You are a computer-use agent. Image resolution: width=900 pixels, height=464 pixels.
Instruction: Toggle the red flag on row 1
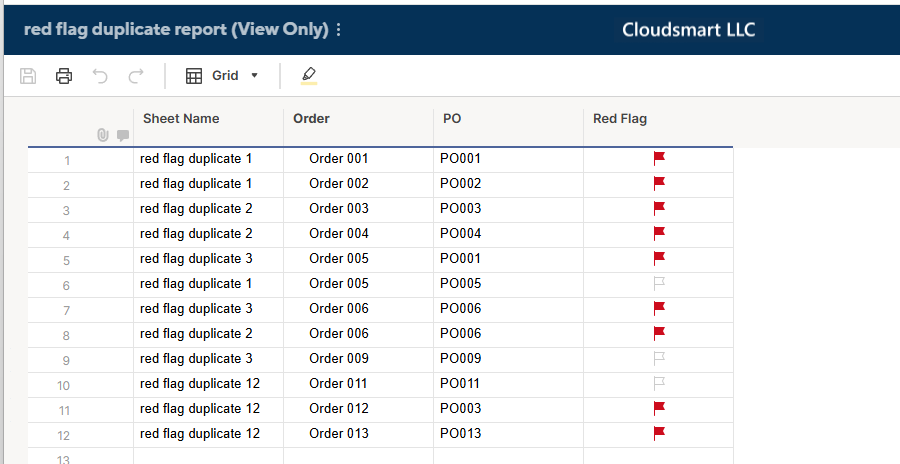659,158
